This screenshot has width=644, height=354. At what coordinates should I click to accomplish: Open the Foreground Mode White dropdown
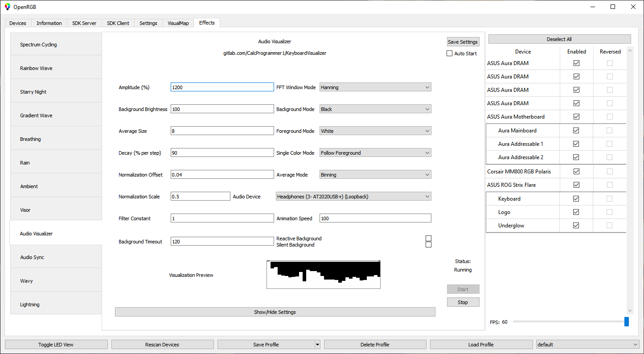[375, 131]
